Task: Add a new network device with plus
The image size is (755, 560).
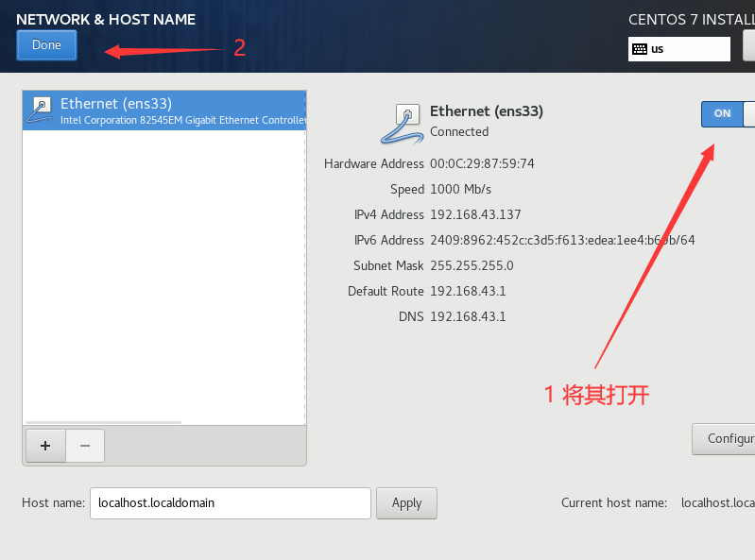Action: click(45, 446)
